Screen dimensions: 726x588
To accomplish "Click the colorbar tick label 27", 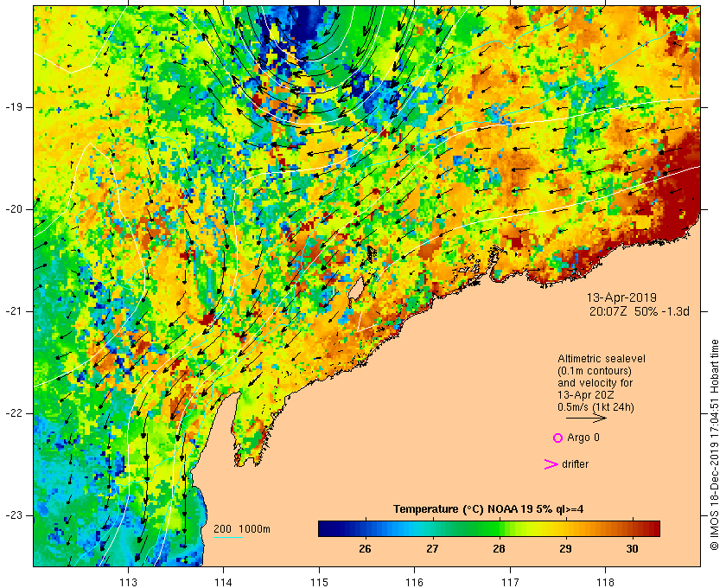I will click(432, 548).
